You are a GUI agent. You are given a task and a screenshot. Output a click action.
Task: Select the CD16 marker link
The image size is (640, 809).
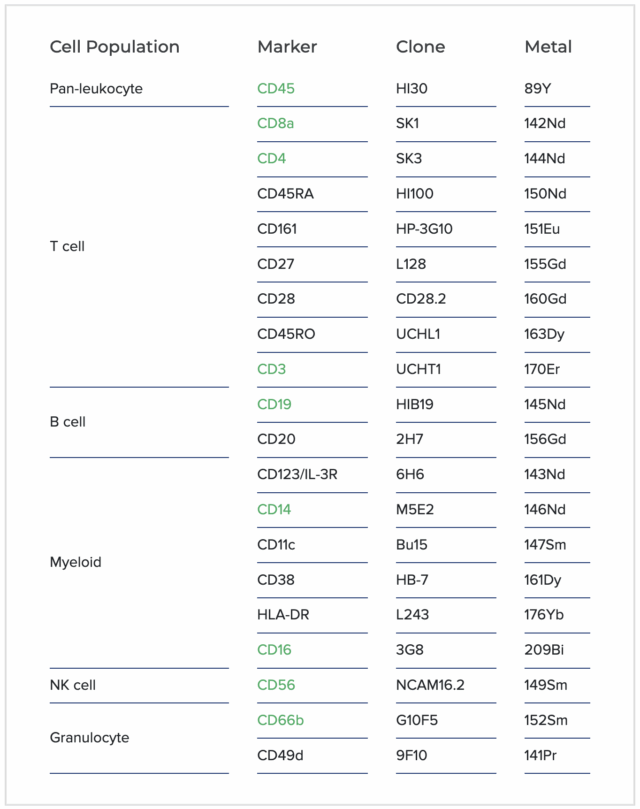(274, 650)
